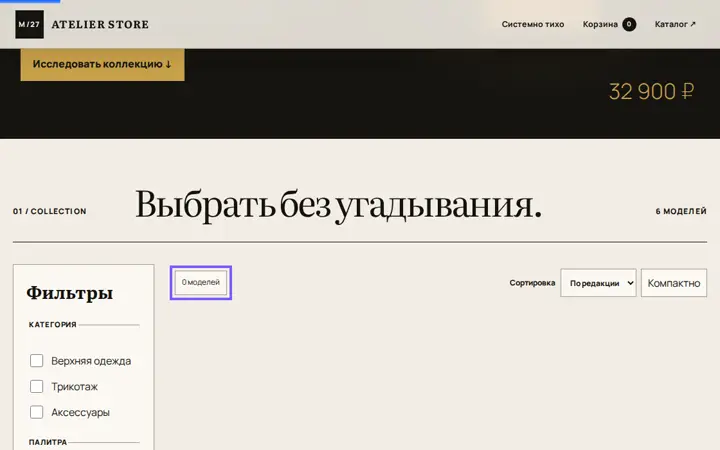The image size is (720, 450).
Task: Click the M/27 logo square
Action: point(29,24)
